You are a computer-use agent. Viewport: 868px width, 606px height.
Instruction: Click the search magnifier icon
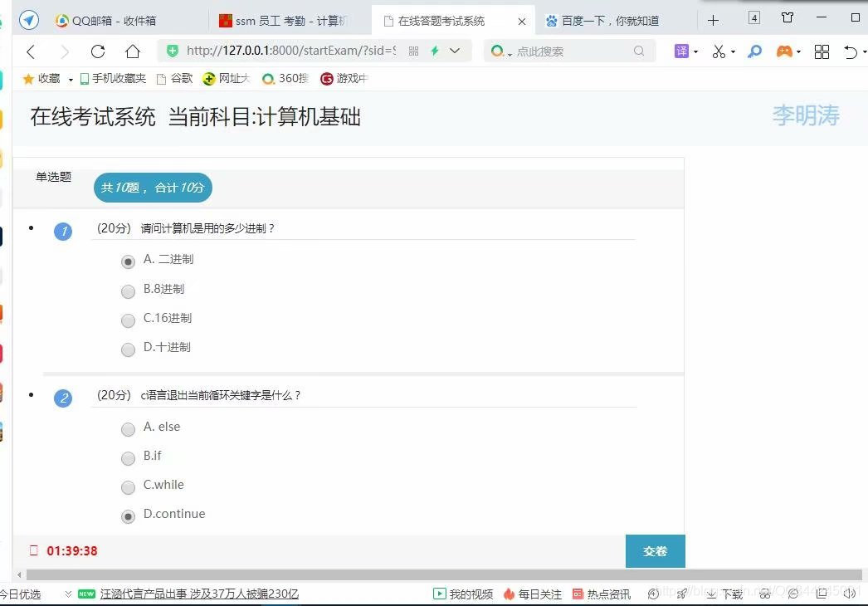(x=639, y=51)
